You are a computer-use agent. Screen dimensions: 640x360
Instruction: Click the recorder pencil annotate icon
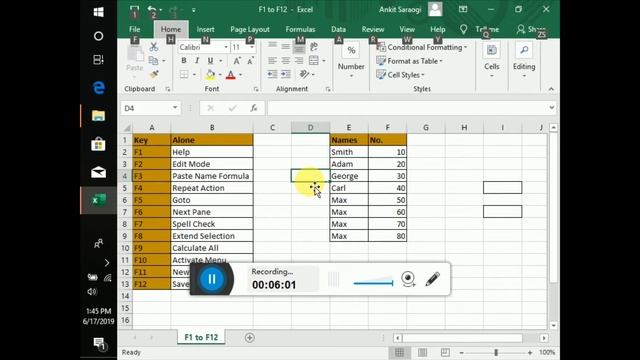coord(433,279)
